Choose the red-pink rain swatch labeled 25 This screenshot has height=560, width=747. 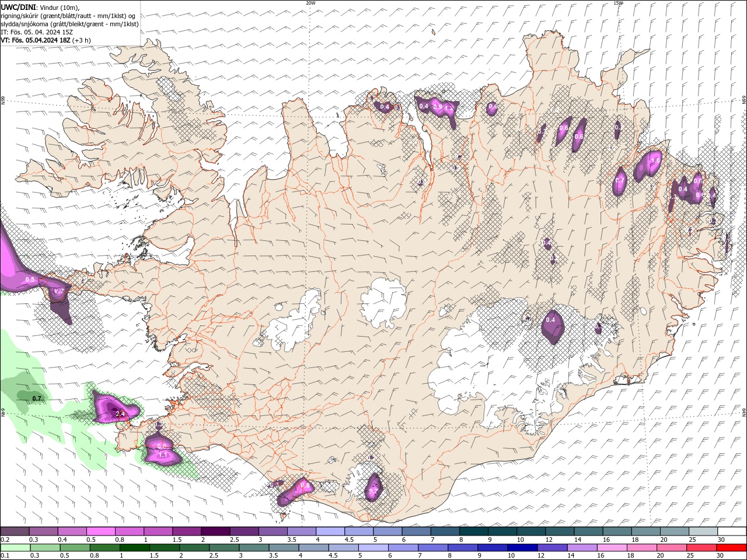click(701, 548)
